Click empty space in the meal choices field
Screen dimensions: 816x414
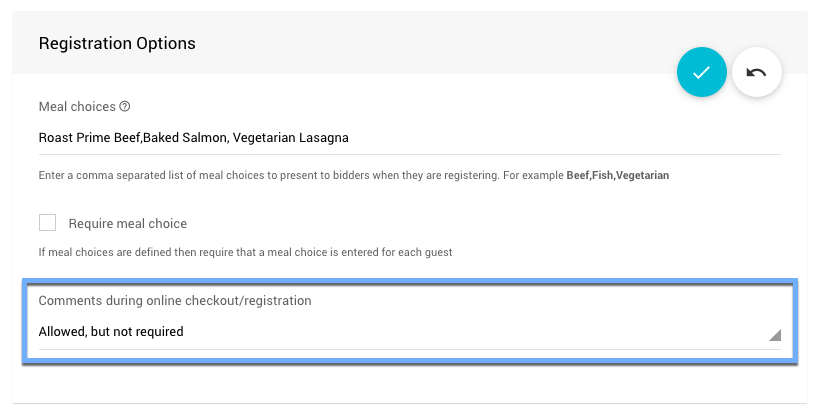[x=560, y=138]
